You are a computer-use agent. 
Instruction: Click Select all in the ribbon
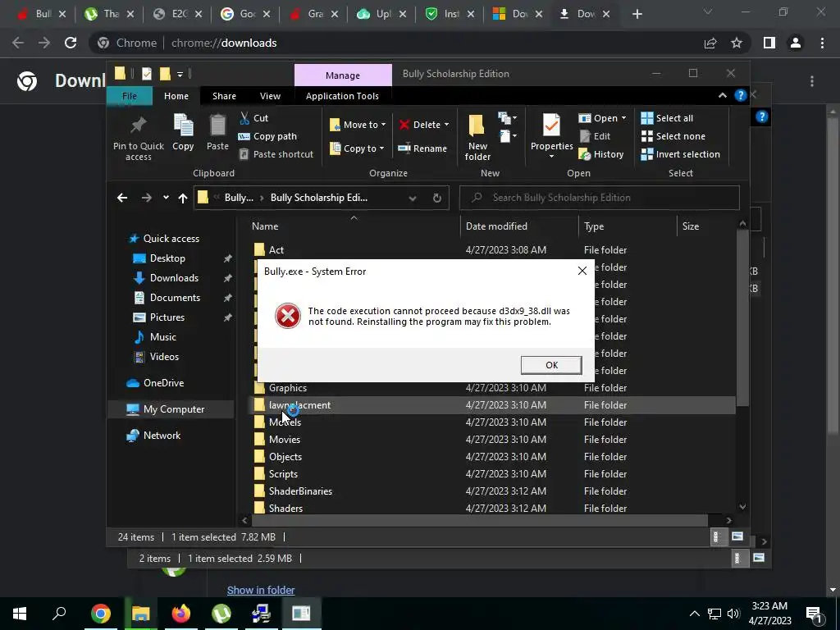[x=667, y=118]
